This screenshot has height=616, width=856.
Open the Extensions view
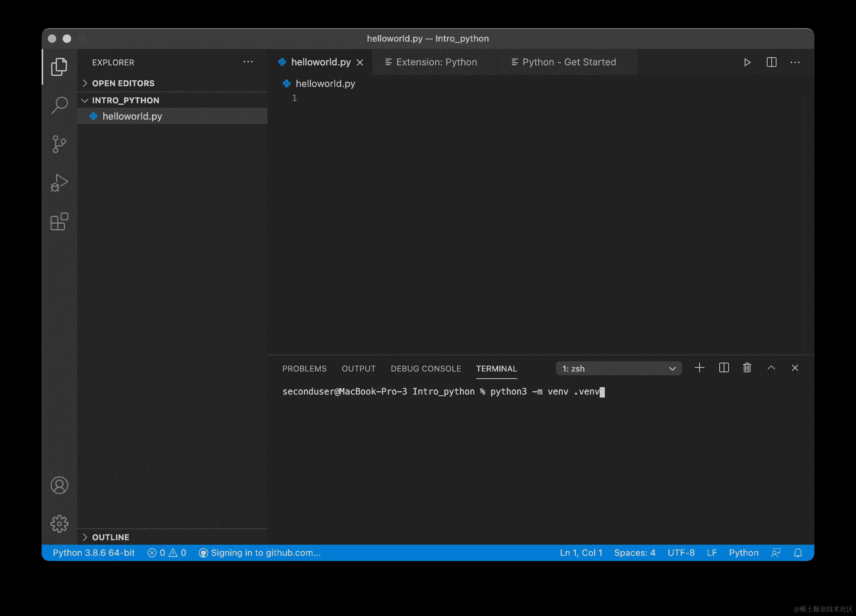pos(59,221)
